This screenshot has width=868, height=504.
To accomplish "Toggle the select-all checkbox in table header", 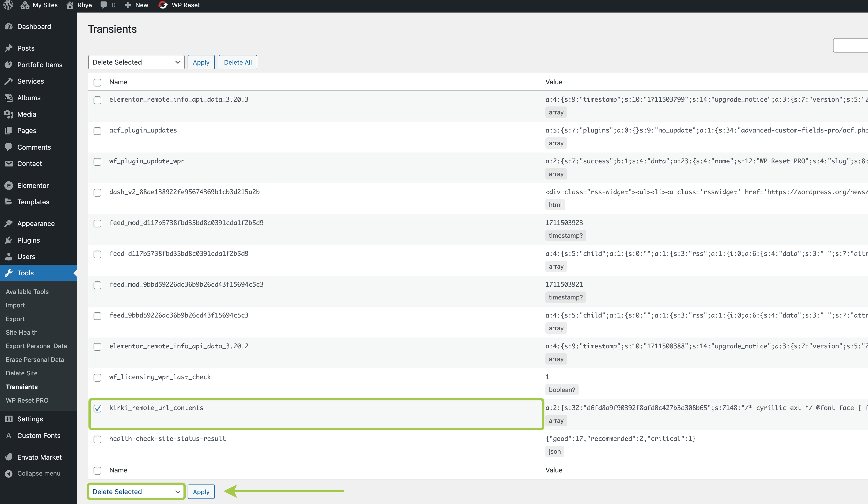I will pyautogui.click(x=97, y=83).
